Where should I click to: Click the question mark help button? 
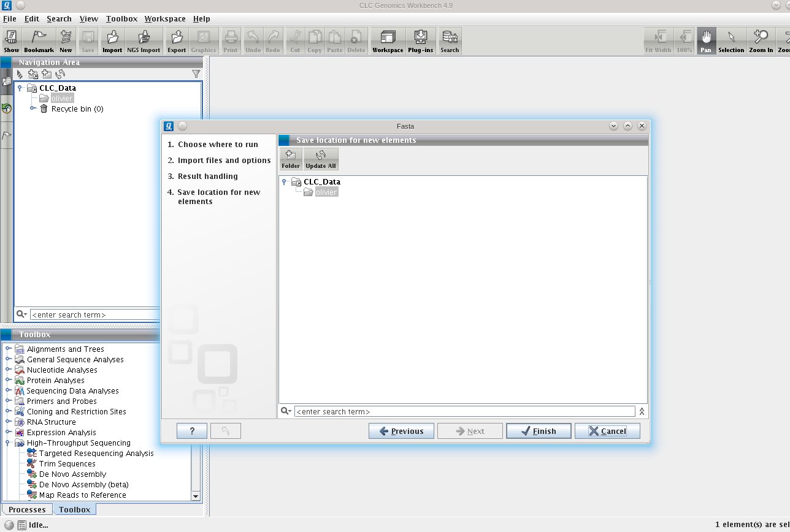point(192,431)
